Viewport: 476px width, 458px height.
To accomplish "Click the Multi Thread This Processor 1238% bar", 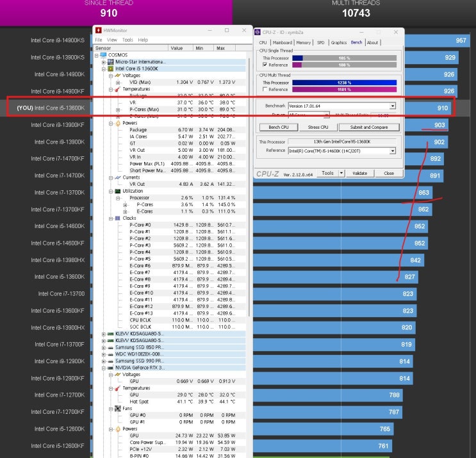I will tap(344, 83).
